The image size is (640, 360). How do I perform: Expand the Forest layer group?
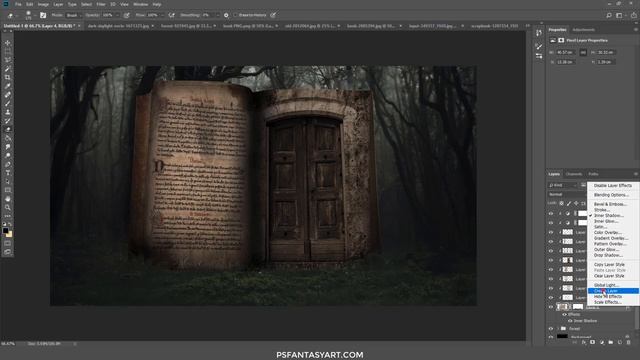558,329
